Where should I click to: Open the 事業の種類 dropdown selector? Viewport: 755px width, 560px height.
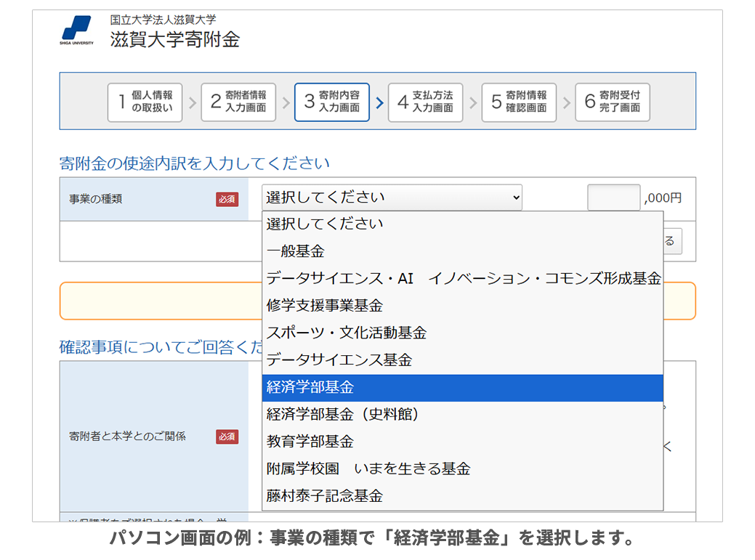392,198
